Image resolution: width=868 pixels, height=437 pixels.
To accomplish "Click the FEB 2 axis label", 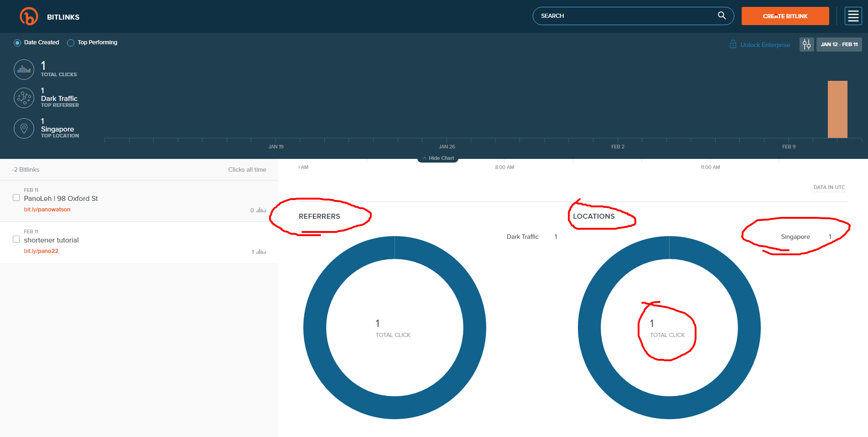I will [618, 147].
